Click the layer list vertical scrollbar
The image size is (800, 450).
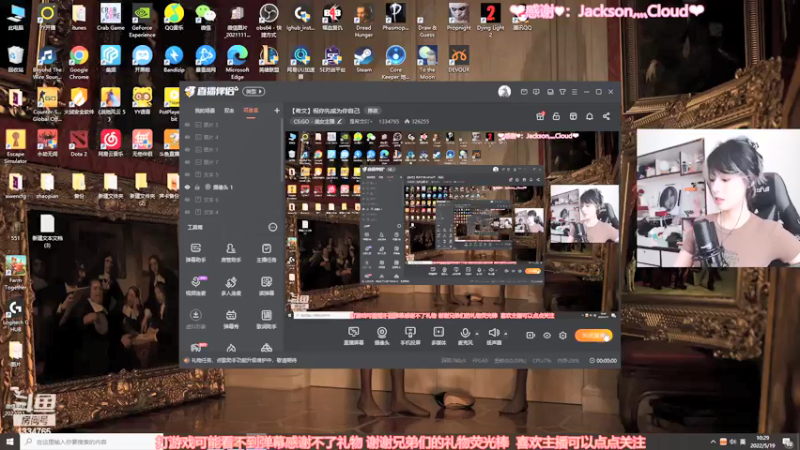click(x=282, y=153)
